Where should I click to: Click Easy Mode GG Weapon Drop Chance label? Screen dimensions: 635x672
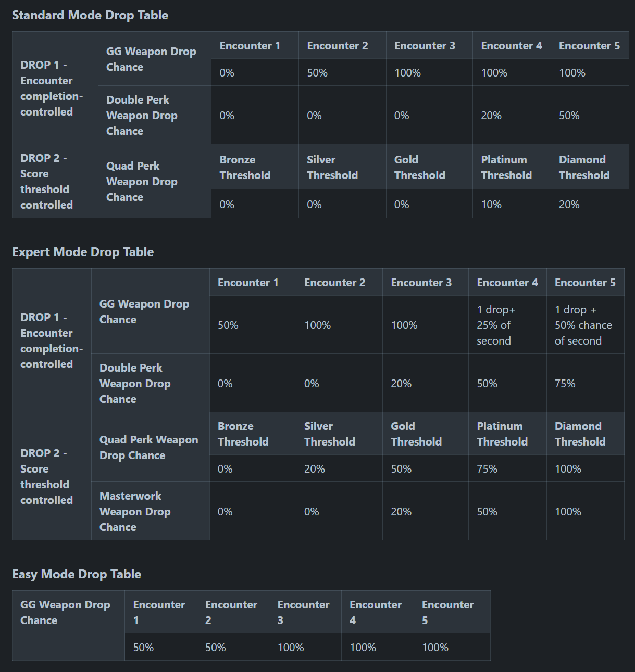coord(68,625)
